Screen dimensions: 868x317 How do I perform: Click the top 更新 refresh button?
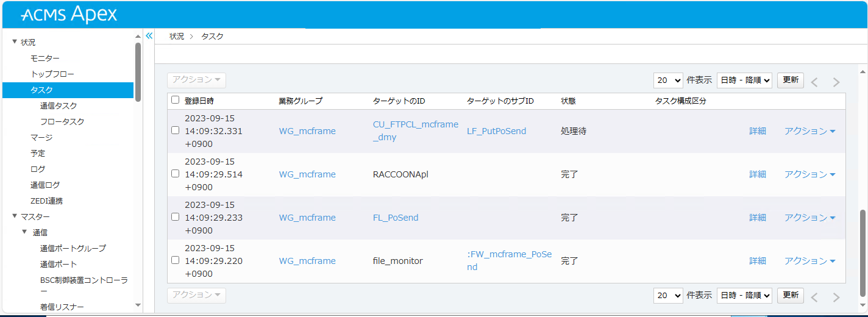point(791,80)
